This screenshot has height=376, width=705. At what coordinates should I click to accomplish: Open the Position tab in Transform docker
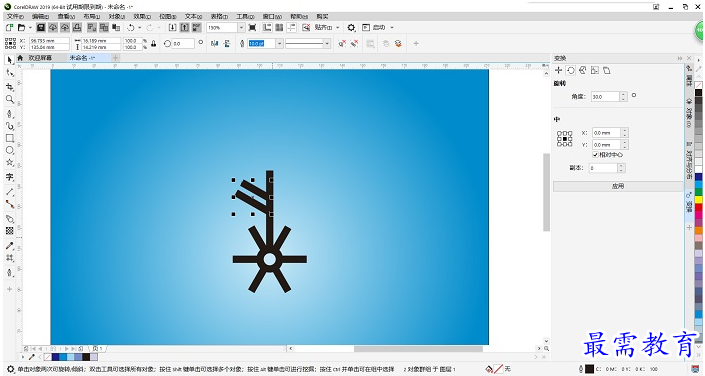[x=558, y=70]
